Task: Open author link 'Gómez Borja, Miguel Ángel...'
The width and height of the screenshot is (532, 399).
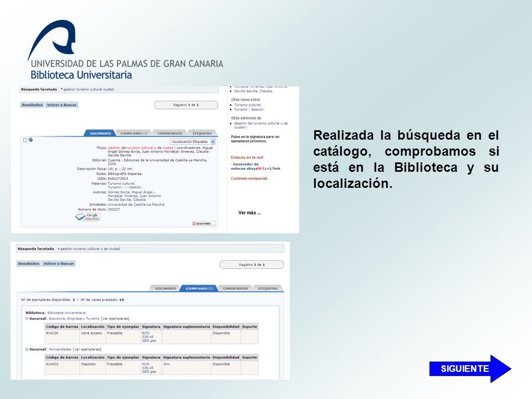Action: point(132,192)
